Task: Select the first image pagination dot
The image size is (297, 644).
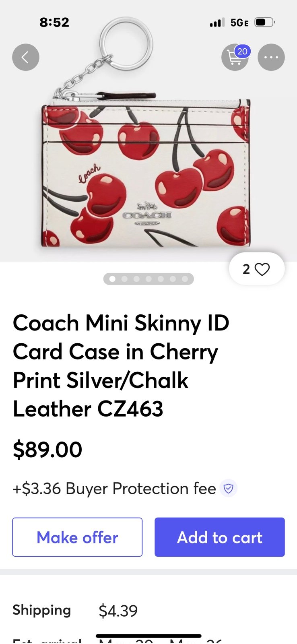Action: [112, 279]
